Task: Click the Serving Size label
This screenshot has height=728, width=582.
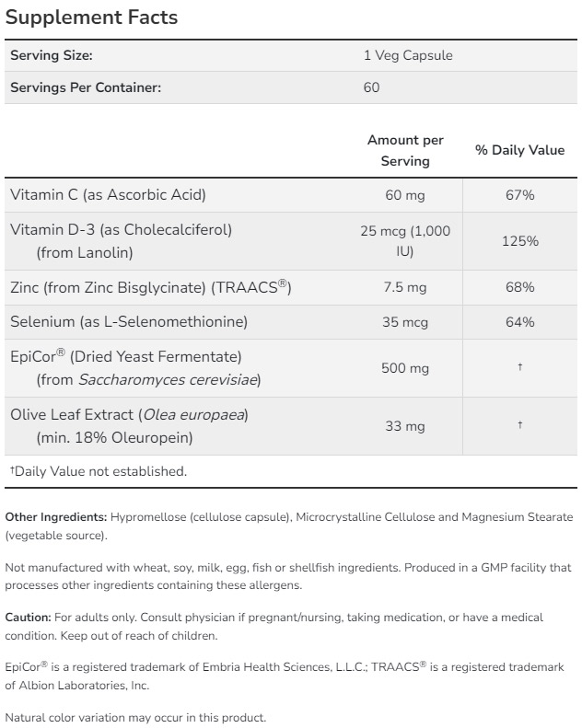Action: point(52,55)
